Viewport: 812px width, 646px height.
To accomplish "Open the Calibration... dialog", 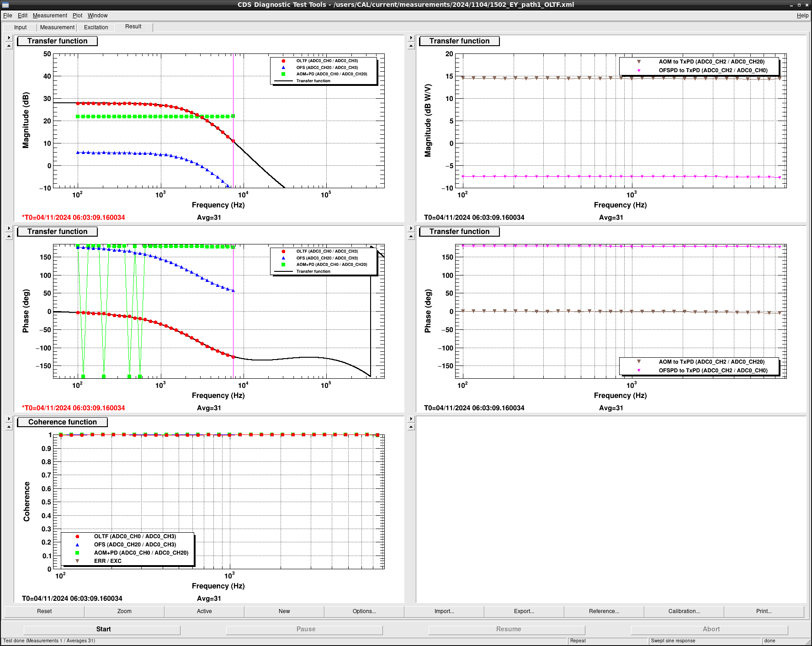I will click(x=684, y=611).
